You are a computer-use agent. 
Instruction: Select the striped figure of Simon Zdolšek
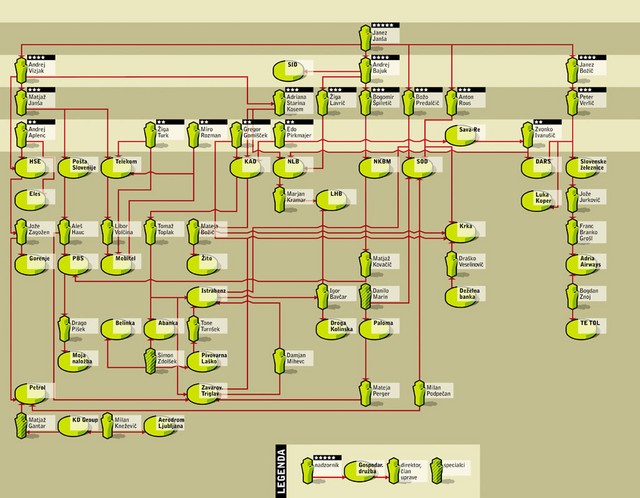coord(150,361)
